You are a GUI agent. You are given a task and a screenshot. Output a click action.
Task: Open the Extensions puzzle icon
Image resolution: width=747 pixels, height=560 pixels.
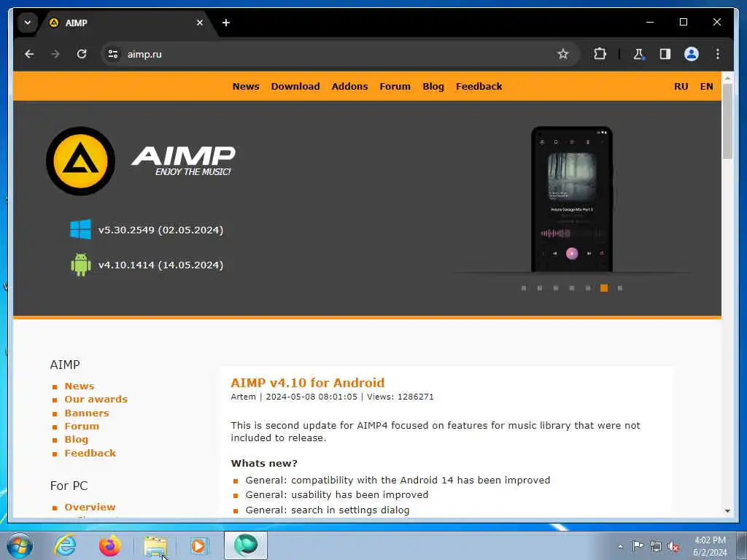600,54
